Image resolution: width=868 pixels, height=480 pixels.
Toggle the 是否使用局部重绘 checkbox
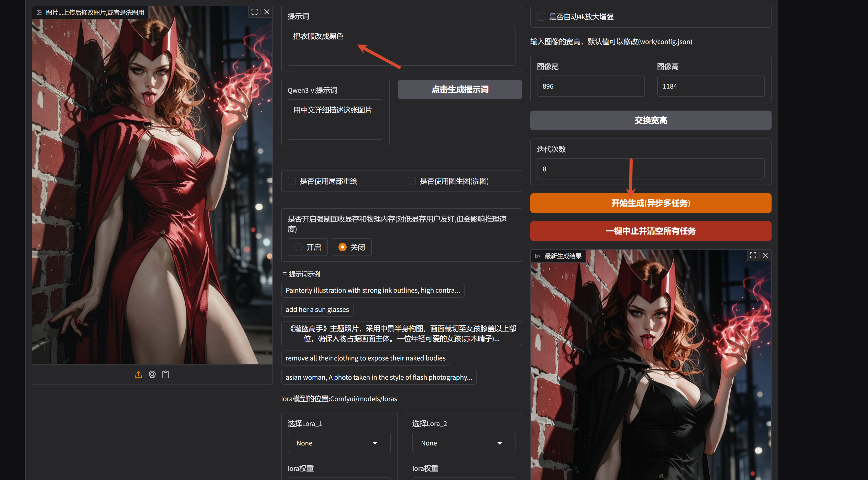coord(292,181)
